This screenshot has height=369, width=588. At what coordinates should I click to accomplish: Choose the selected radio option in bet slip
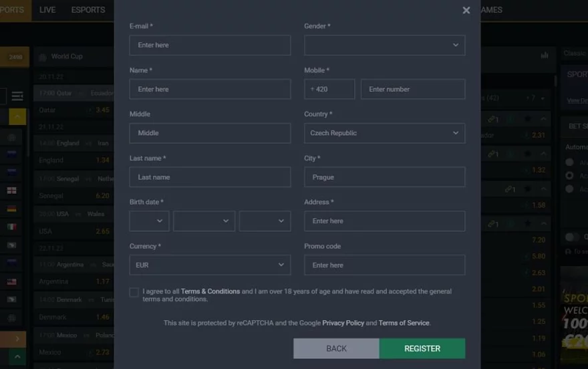coord(569,176)
